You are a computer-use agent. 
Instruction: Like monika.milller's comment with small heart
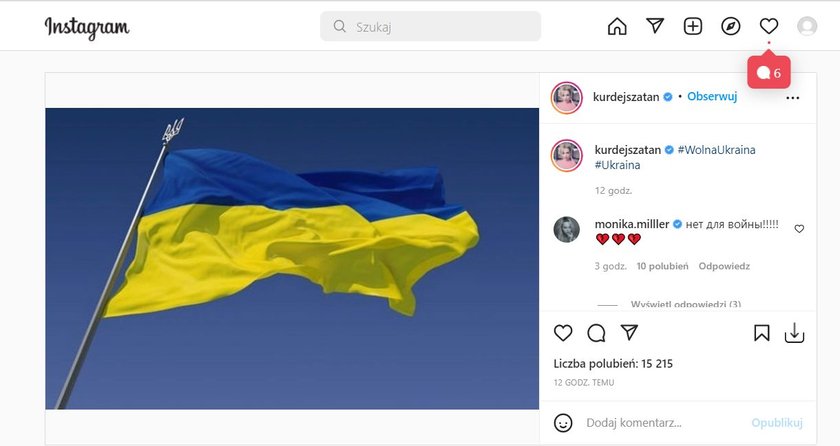tap(799, 229)
